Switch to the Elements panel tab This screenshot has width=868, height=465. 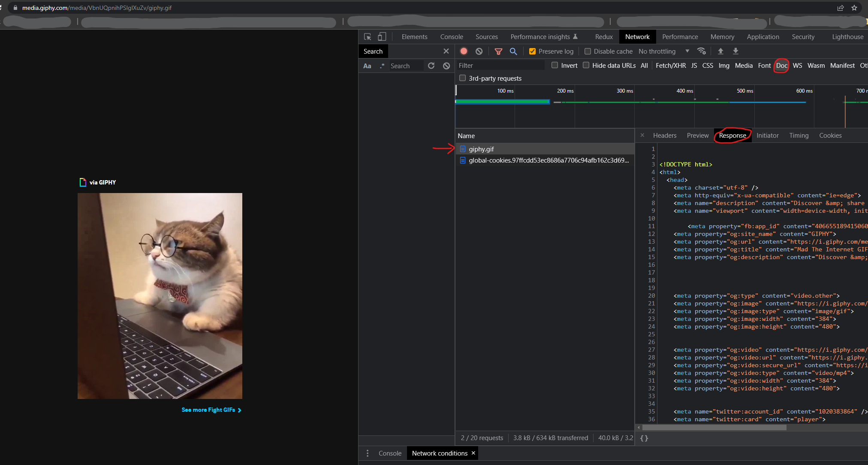414,37
